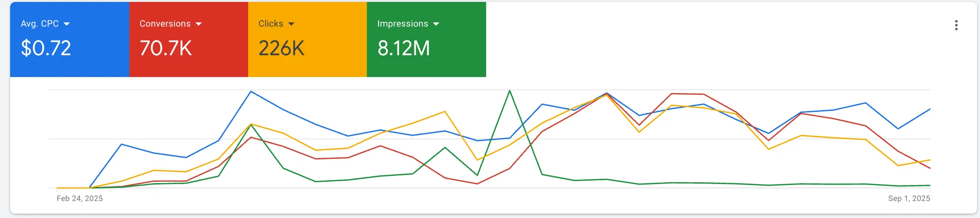Click the $0.72 value on blue card

(x=46, y=48)
